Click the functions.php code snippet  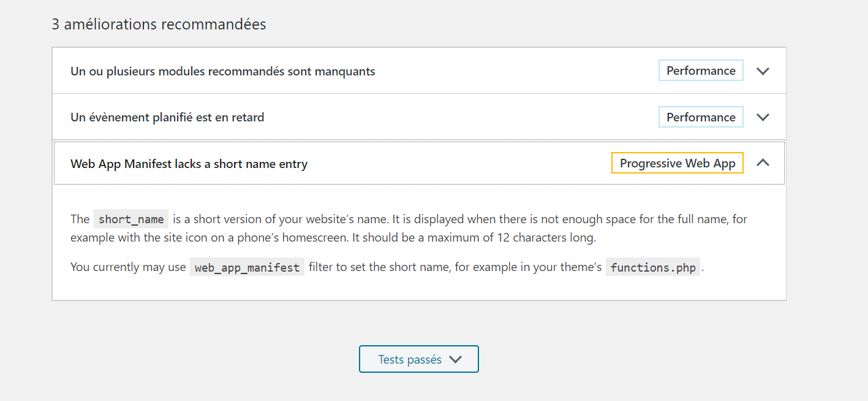pyautogui.click(x=653, y=267)
